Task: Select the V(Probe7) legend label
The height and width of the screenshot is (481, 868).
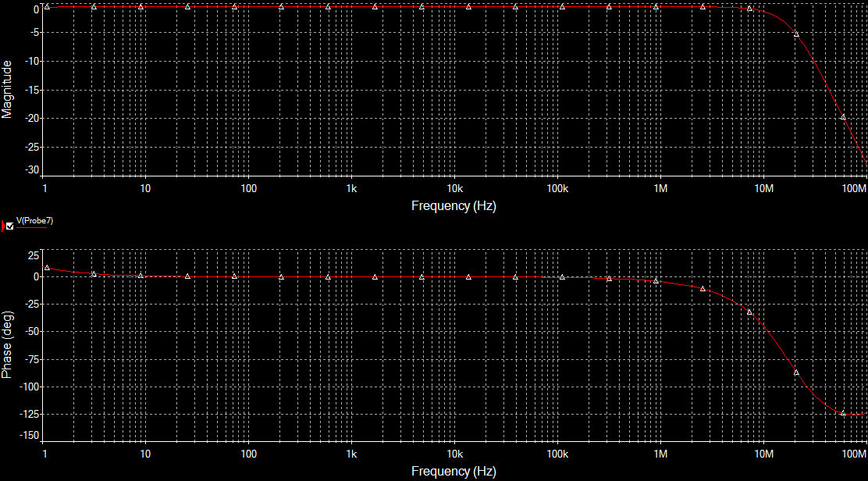Action: point(34,221)
